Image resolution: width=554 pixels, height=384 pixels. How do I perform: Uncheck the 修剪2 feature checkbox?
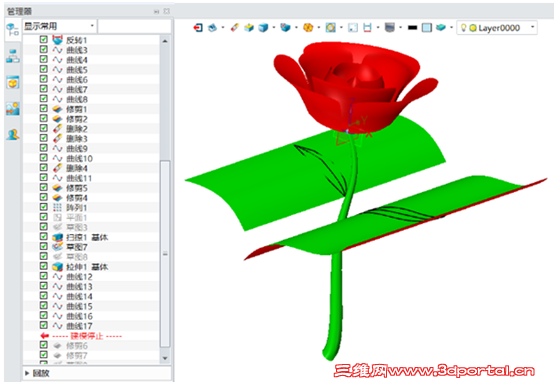coord(43,118)
